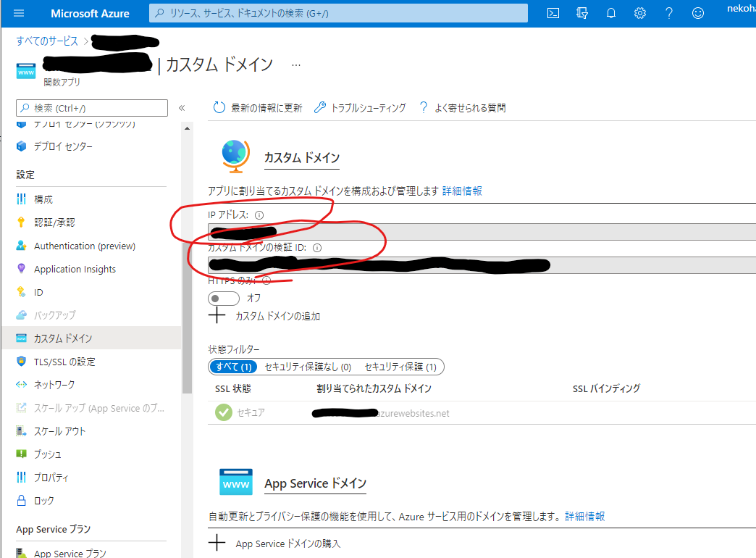
Task: Click the プロパティ bars icon
Action: tap(21, 477)
